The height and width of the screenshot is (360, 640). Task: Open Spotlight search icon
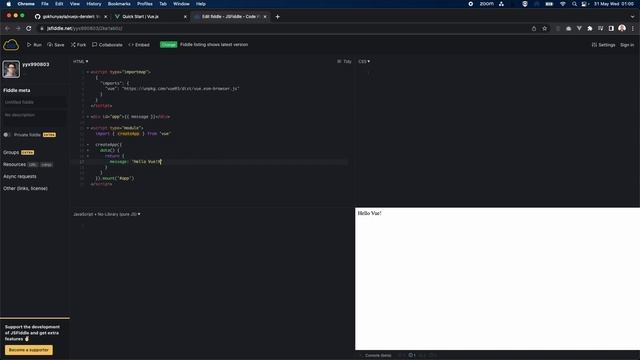click(574, 4)
